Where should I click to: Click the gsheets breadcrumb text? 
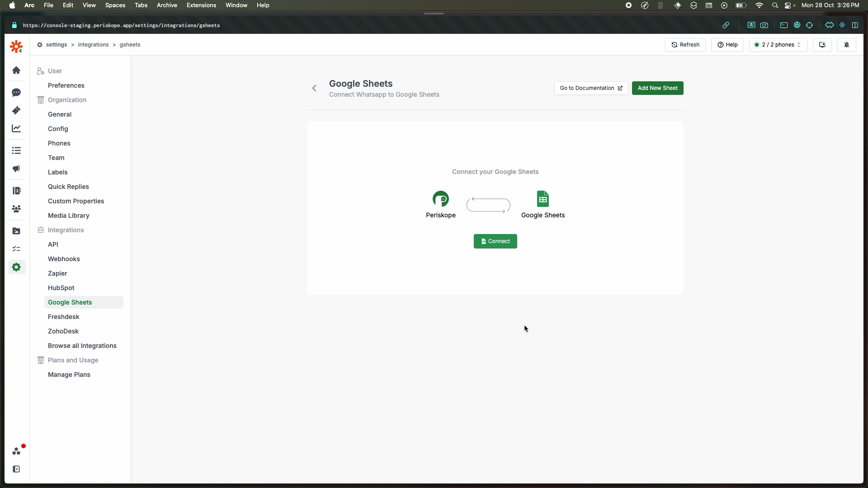click(x=130, y=45)
